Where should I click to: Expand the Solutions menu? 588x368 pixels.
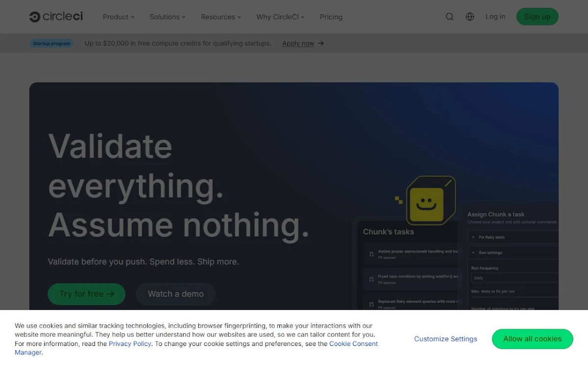pos(168,17)
